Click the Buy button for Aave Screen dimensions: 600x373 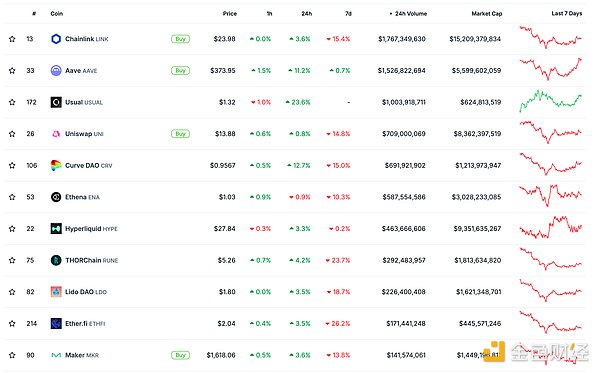coord(180,71)
